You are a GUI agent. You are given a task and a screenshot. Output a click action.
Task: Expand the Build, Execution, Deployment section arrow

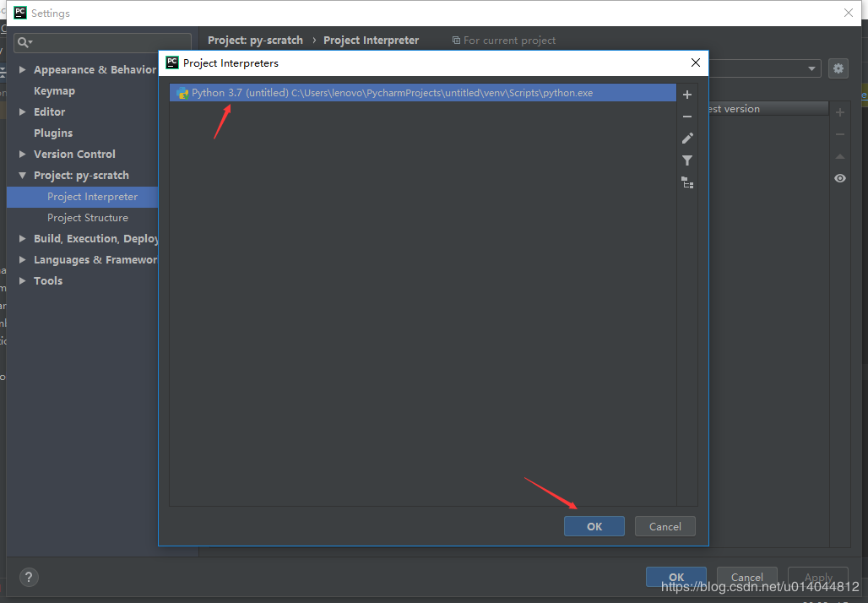click(22, 239)
